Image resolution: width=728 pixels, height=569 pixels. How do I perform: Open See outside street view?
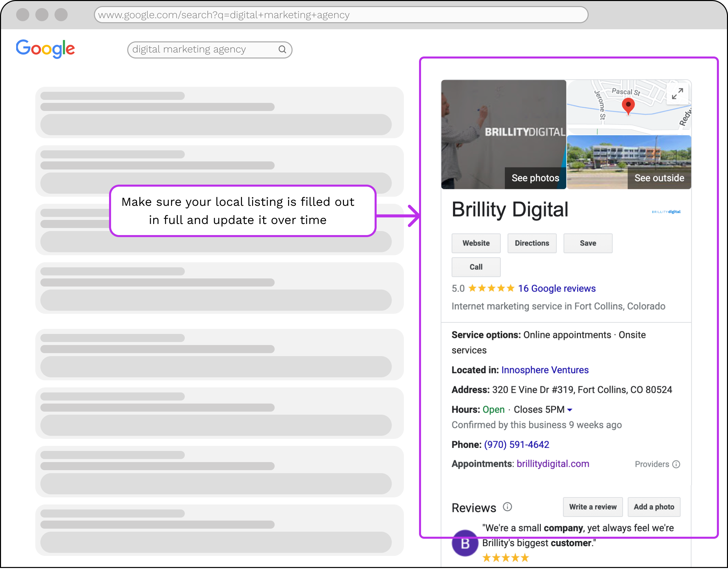click(659, 178)
